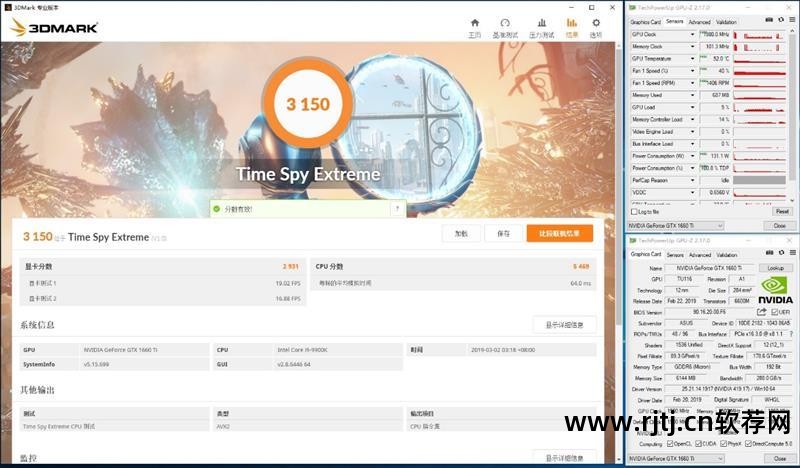800x468 pixels.
Task: Toggle the PhysX computing checkbox
Action: 723,444
